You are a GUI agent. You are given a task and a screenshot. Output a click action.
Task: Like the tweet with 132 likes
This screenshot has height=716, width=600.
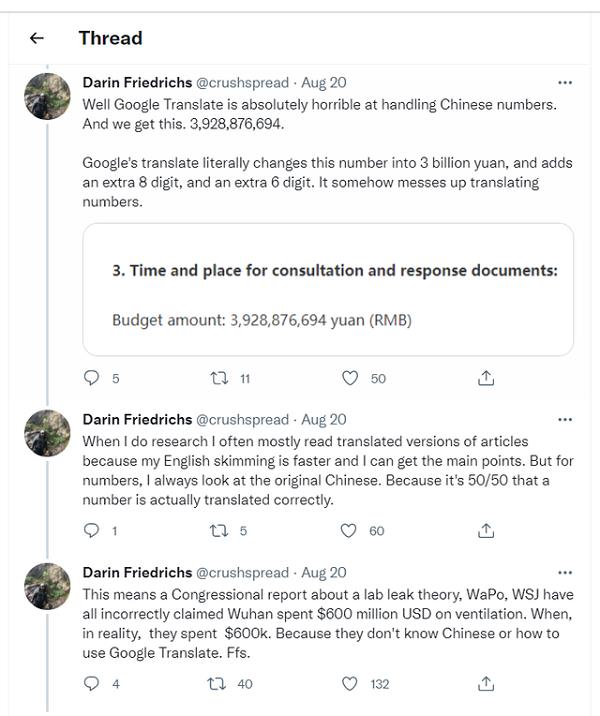tap(350, 684)
